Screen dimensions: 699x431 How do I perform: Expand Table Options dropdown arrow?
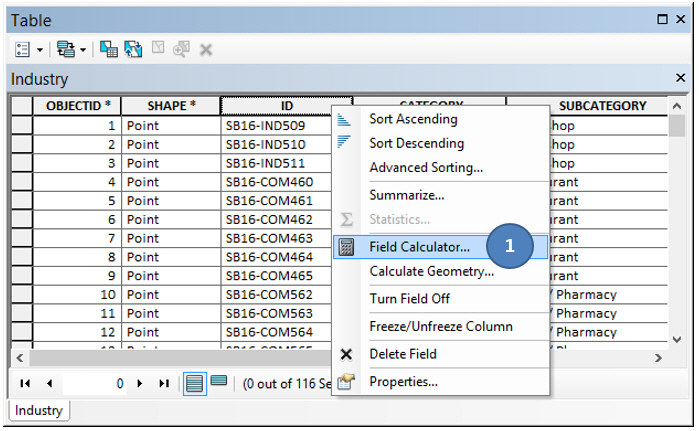point(40,49)
